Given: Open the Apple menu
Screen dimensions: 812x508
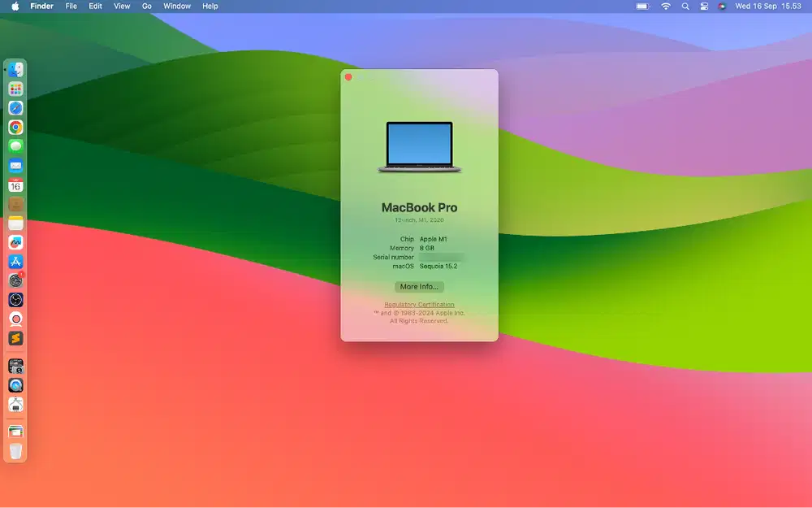Looking at the screenshot, I should pyautogui.click(x=15, y=7).
